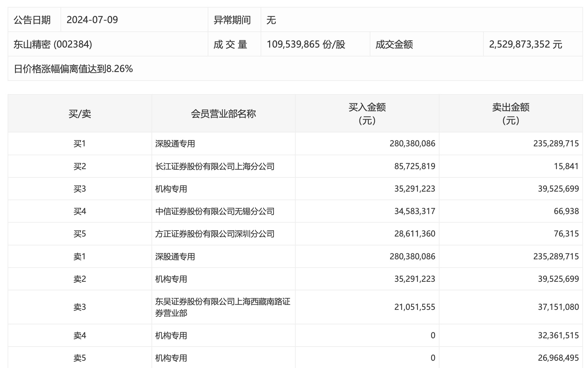The height and width of the screenshot is (368, 588).
Task: Click 机构专用 in the 买3 row
Action: [171, 189]
